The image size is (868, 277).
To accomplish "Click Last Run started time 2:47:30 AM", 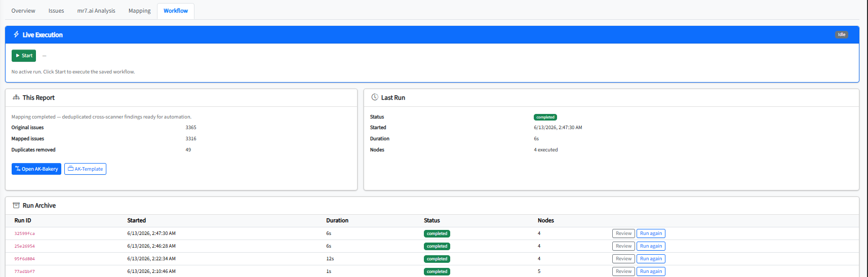I will [558, 128].
